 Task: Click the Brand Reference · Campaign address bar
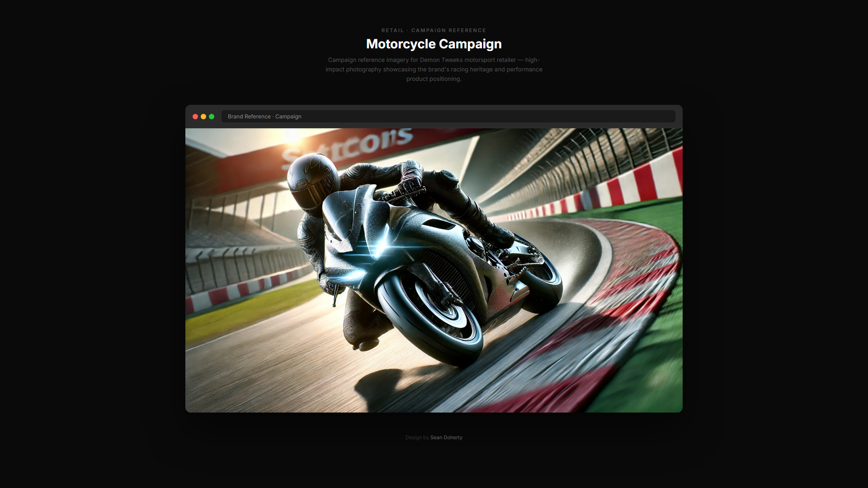coord(448,117)
